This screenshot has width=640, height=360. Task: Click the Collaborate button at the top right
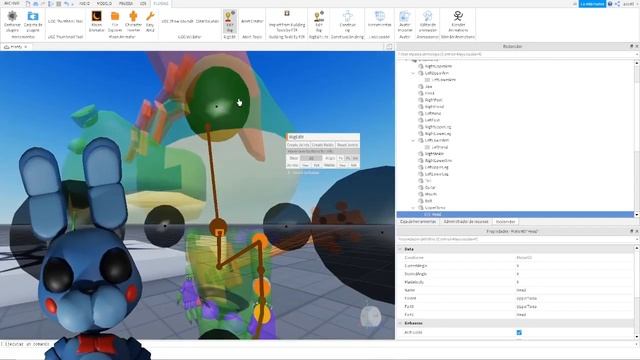click(x=592, y=4)
